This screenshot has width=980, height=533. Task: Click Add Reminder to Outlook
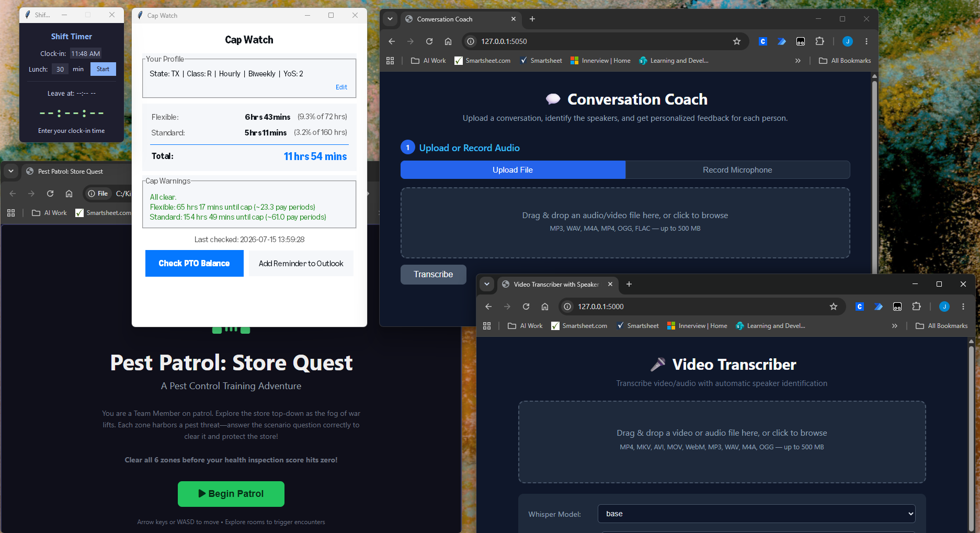coord(301,263)
